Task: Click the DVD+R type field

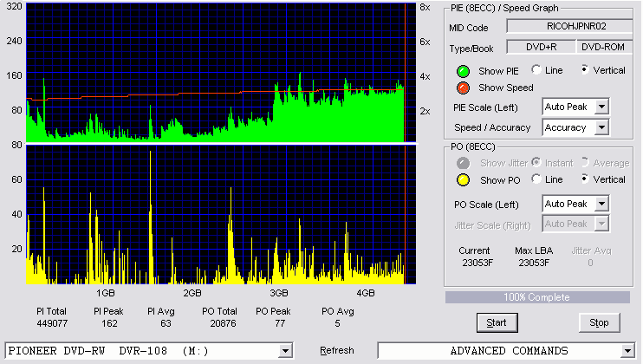Action: pyautogui.click(x=542, y=47)
